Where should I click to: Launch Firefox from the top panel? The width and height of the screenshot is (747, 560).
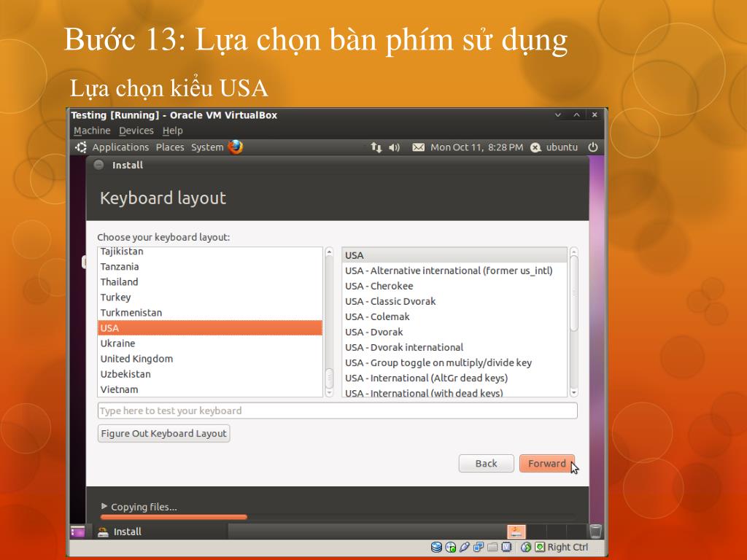point(236,147)
